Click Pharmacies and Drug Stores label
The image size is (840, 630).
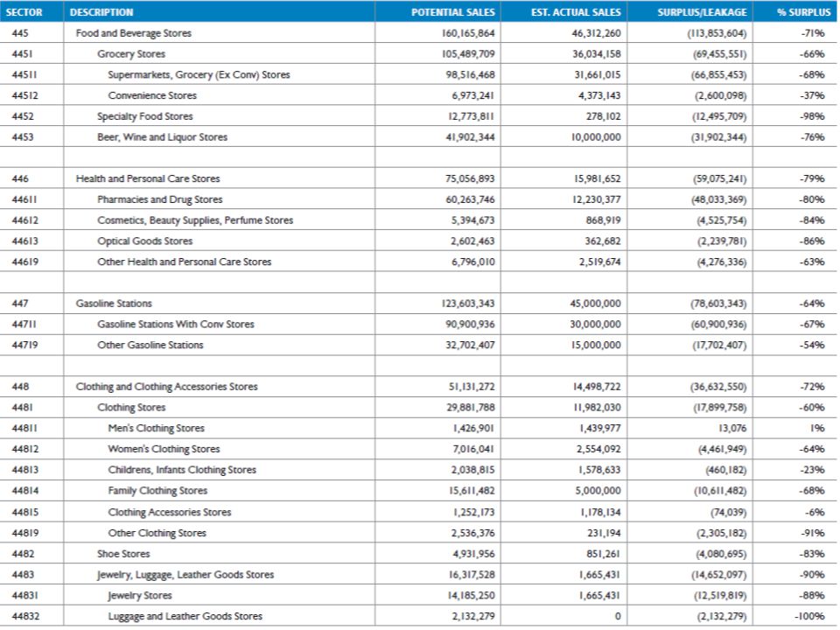pyautogui.click(x=159, y=199)
